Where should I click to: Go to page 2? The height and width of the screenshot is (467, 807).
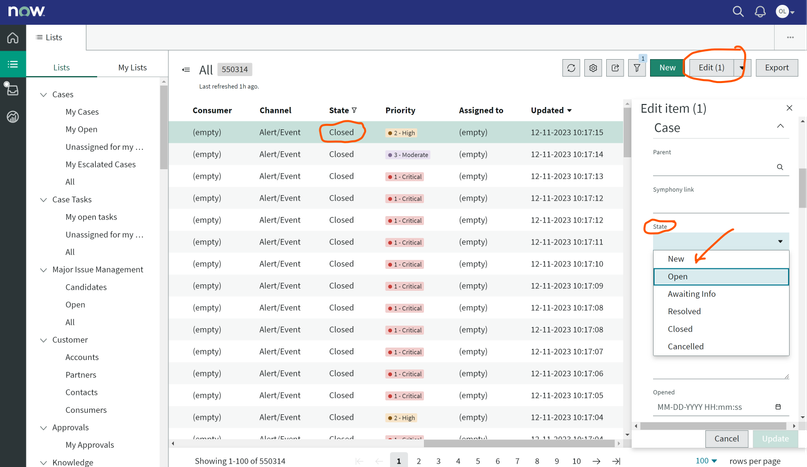[418, 461]
